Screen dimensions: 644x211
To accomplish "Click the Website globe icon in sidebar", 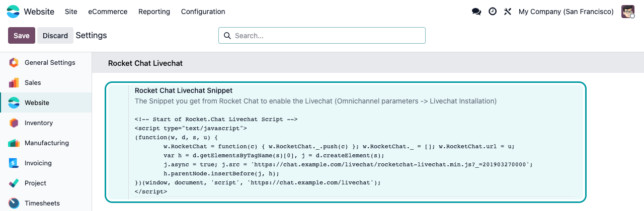I will pos(14,103).
